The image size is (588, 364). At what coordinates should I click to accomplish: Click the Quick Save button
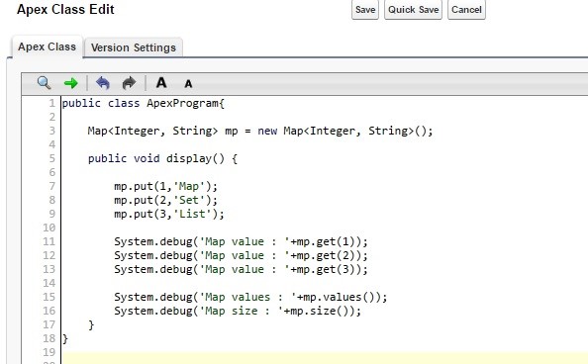413,9
